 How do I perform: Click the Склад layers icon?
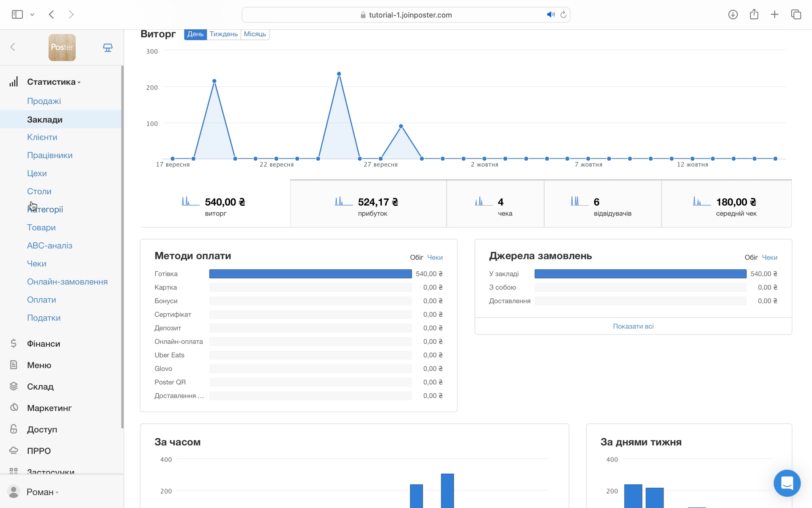tap(14, 386)
